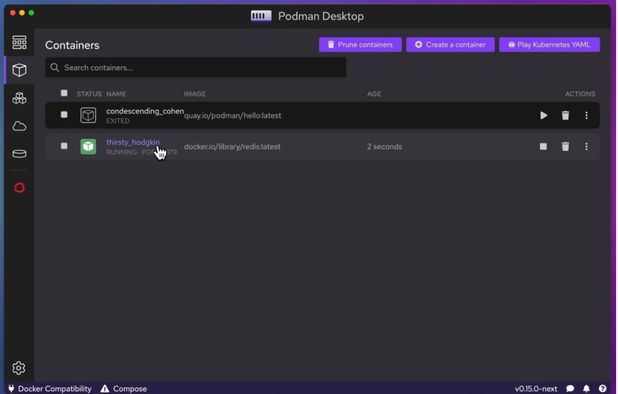Click the 2 seconds age value
Image resolution: width=618 pixels, height=394 pixels.
point(385,147)
